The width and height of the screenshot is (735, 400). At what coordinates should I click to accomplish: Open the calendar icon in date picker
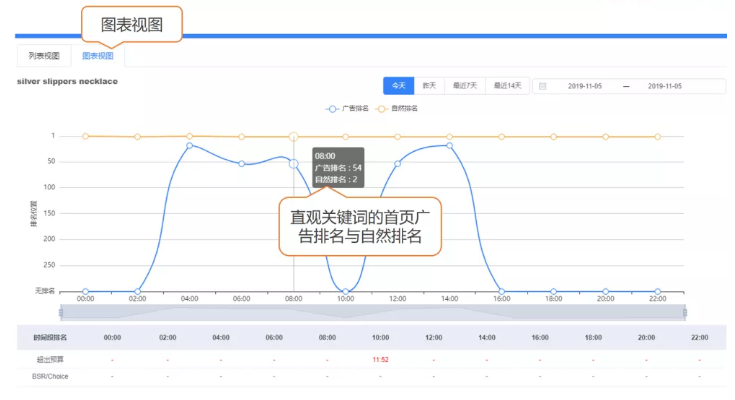[543, 86]
